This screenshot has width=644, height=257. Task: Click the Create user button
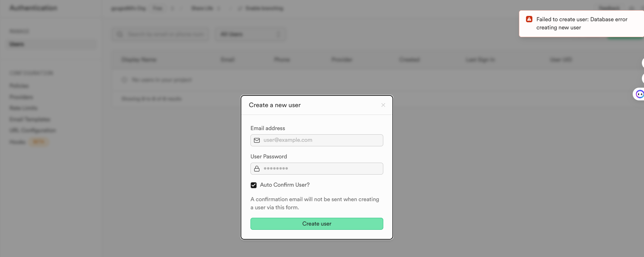(x=317, y=224)
